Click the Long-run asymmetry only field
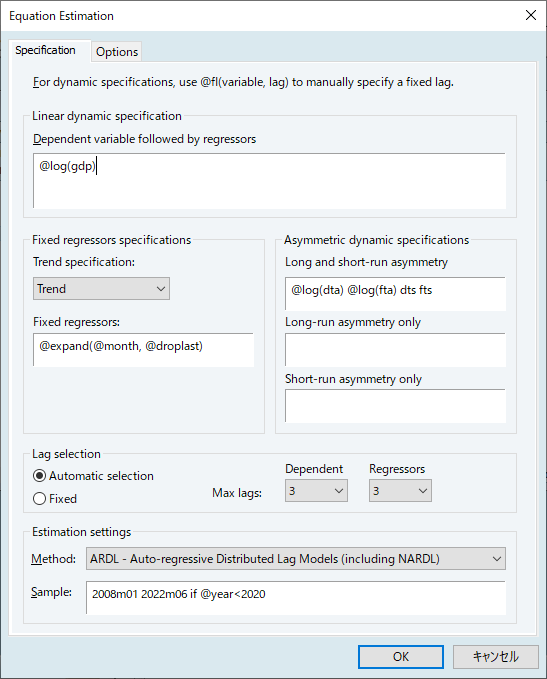 click(x=395, y=350)
